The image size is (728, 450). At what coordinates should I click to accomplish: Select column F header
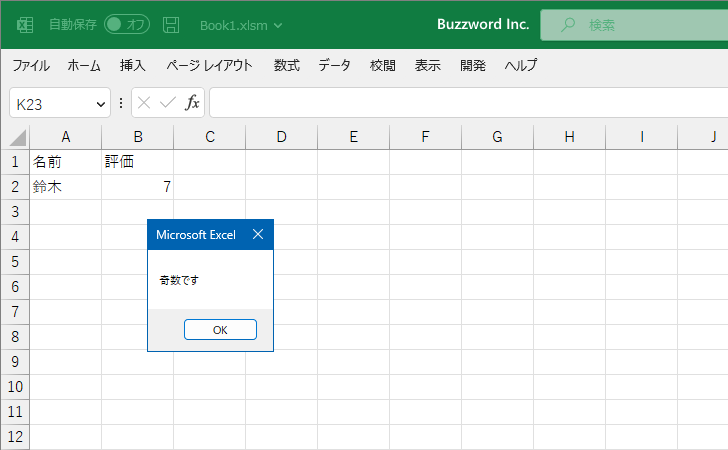[x=425, y=137]
